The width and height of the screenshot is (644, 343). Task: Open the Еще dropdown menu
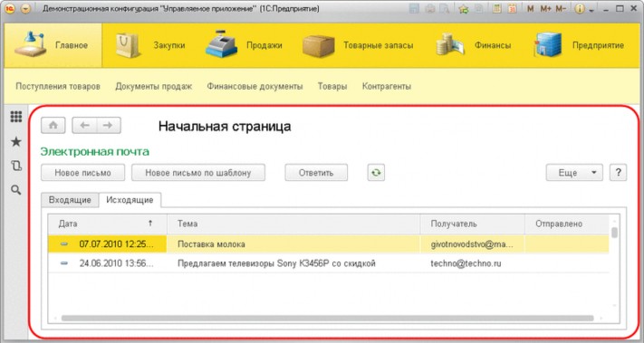574,173
